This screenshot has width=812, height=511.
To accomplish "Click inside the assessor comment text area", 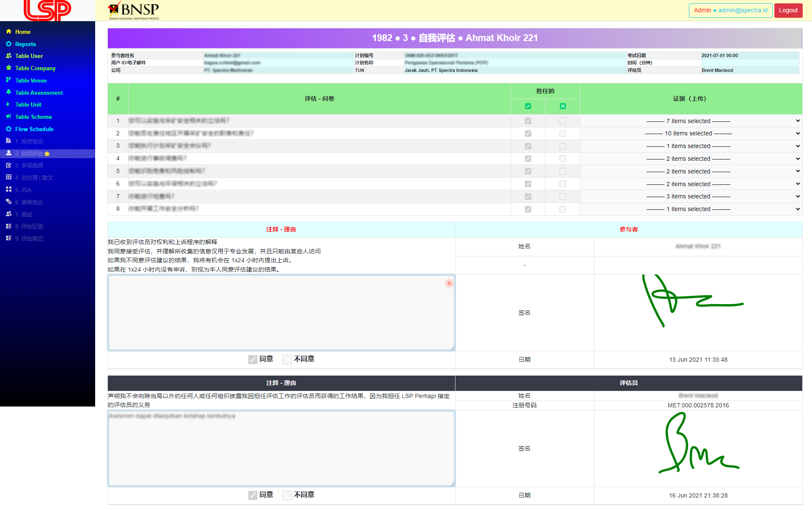I will click(281, 448).
